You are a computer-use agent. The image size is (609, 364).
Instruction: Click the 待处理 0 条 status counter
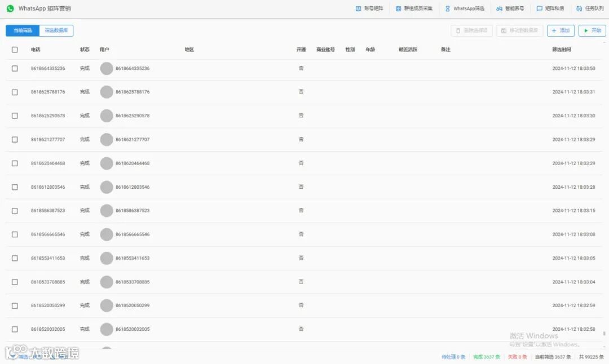tap(453, 357)
